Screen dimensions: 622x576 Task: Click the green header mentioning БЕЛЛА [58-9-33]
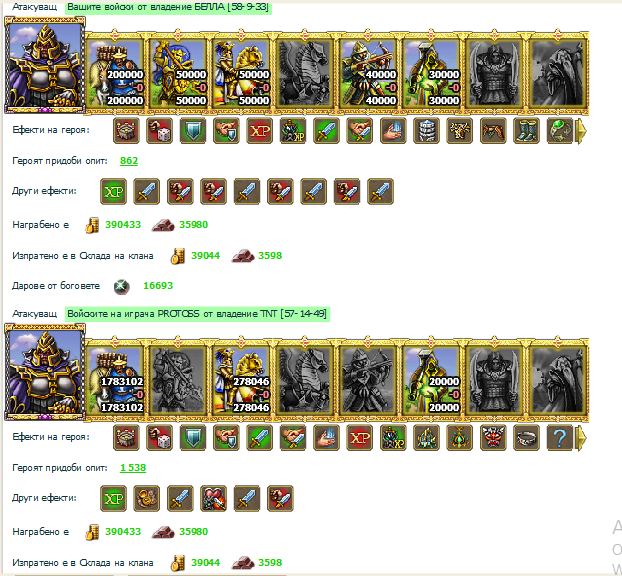coord(168,7)
